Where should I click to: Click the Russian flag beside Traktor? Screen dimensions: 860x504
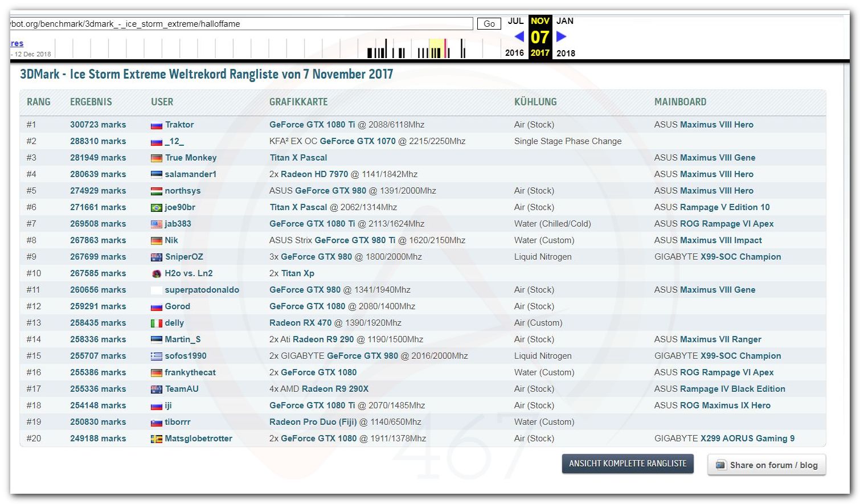coord(157,125)
